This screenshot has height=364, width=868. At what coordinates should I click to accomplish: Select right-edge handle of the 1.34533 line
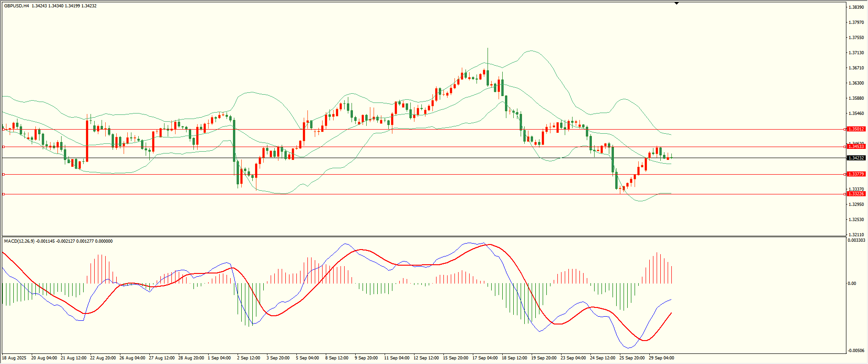845,147
